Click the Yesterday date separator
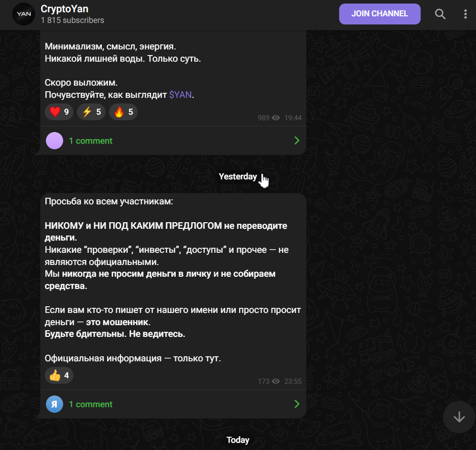 click(238, 176)
